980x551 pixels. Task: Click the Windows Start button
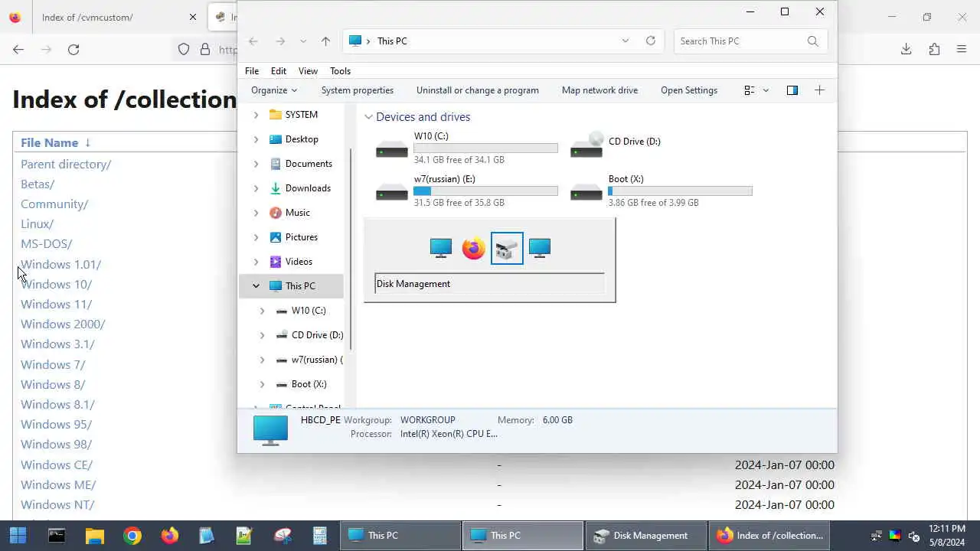pos(18,535)
